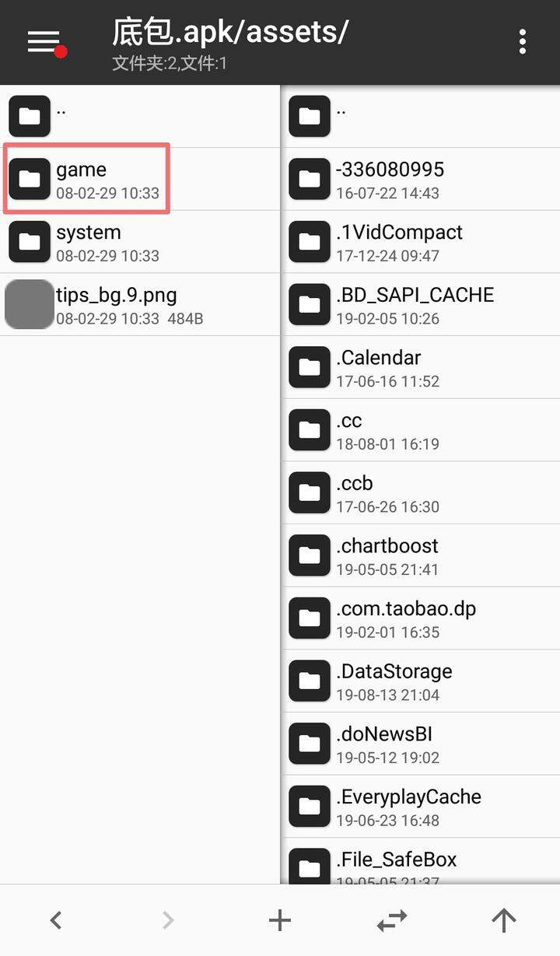Go to parent folder in left panel
The width and height of the screenshot is (560, 956).
click(140, 116)
